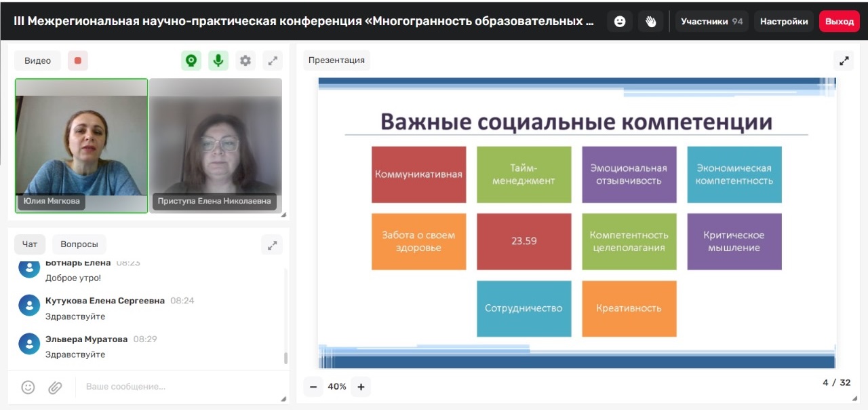This screenshot has width=868, height=410.
Task: Raise hand using the hand icon
Action: point(651,22)
